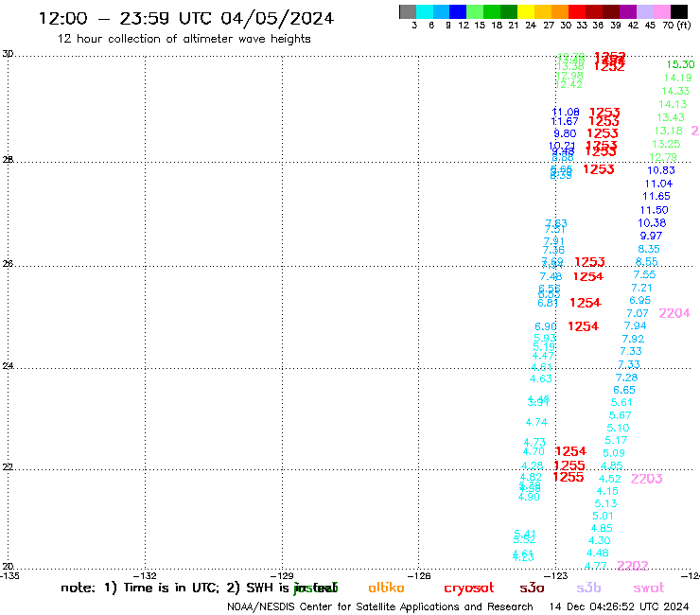Pick the dark blue swatch above 12
The image size is (700, 615).
coord(458,11)
